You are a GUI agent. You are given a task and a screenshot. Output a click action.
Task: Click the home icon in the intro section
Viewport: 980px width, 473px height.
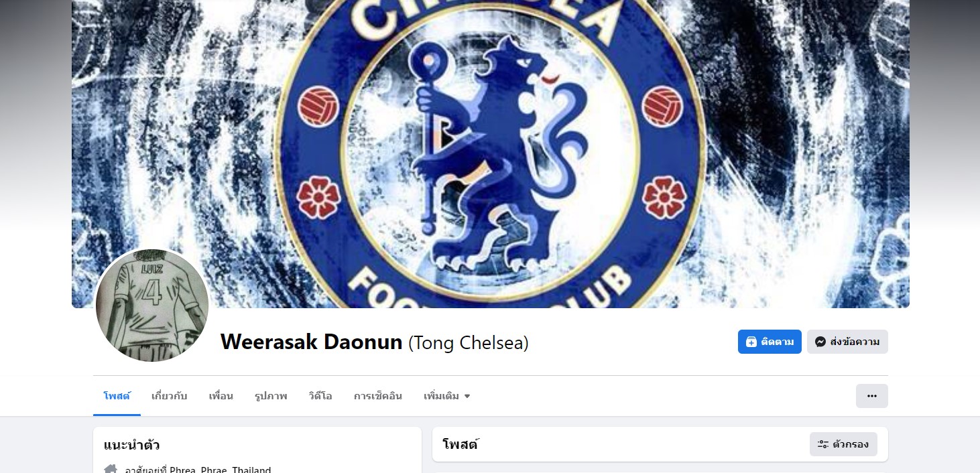111,470
